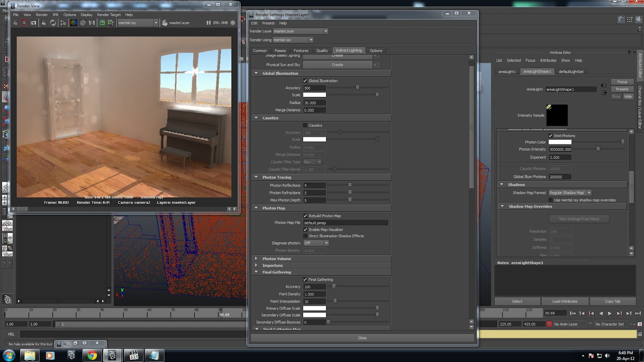
Task: Collapse the Global Illumination section
Action: (256, 73)
